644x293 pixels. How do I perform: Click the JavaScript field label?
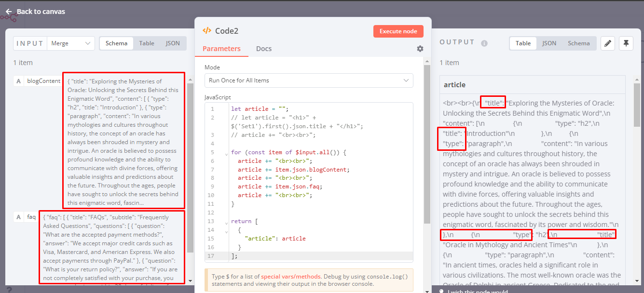coord(218,97)
